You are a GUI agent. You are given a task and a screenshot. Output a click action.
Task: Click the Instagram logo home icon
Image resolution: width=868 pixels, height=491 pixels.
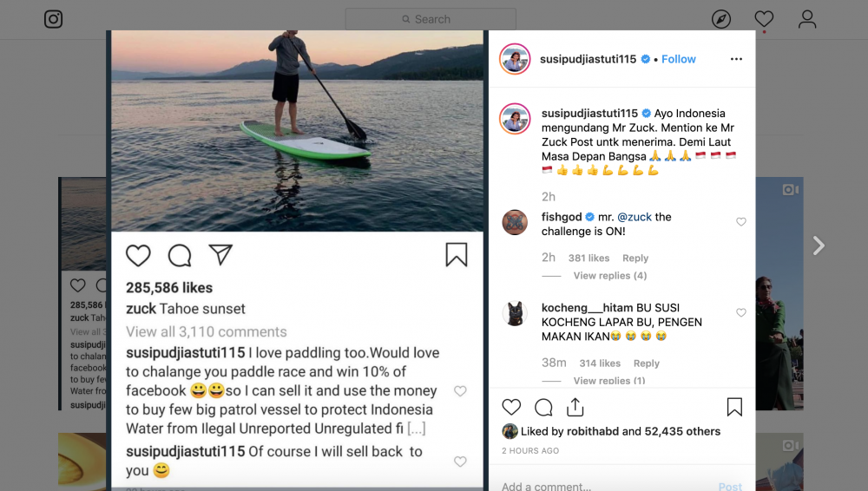(x=54, y=19)
